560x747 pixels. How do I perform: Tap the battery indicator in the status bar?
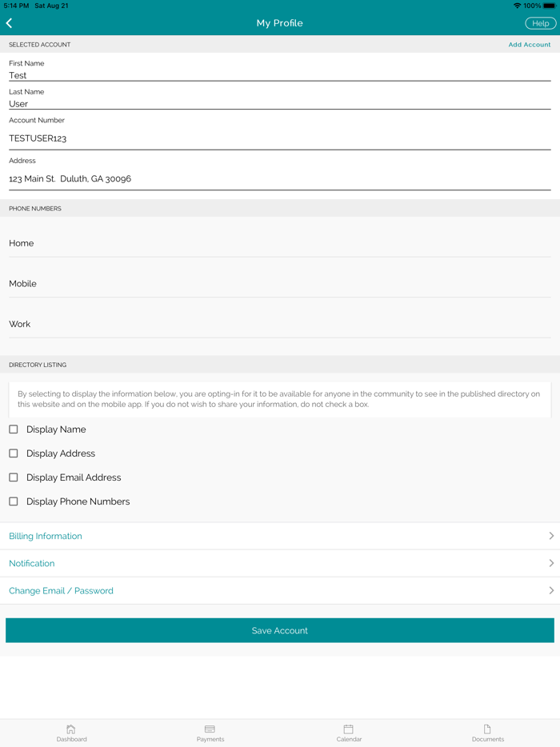pyautogui.click(x=547, y=5)
